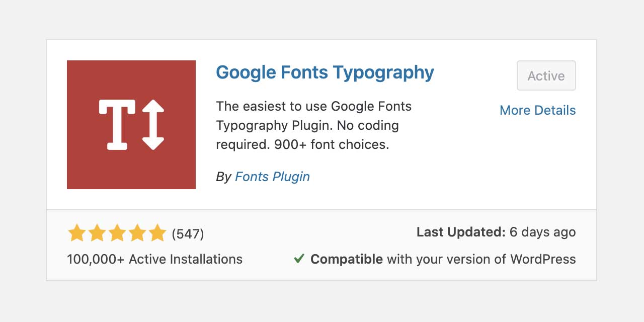The image size is (644, 322).
Task: Open More Details for the plugin
Action: [537, 110]
